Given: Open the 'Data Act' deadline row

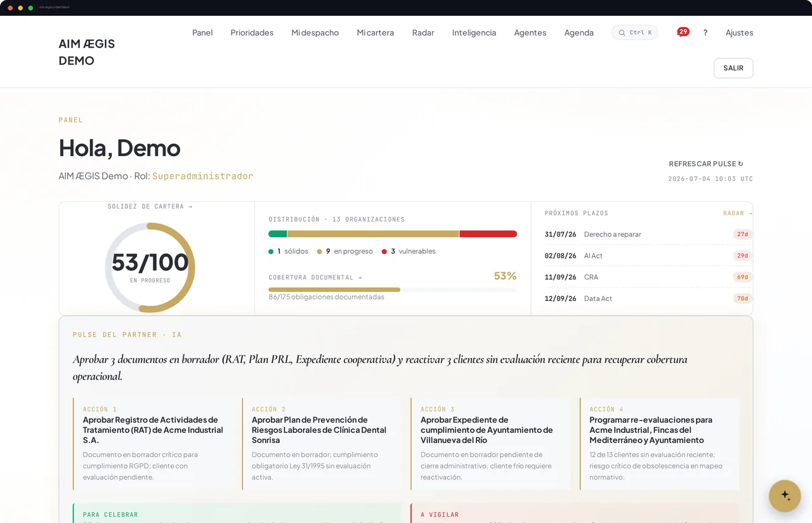Looking at the screenshot, I should pyautogui.click(x=648, y=298).
